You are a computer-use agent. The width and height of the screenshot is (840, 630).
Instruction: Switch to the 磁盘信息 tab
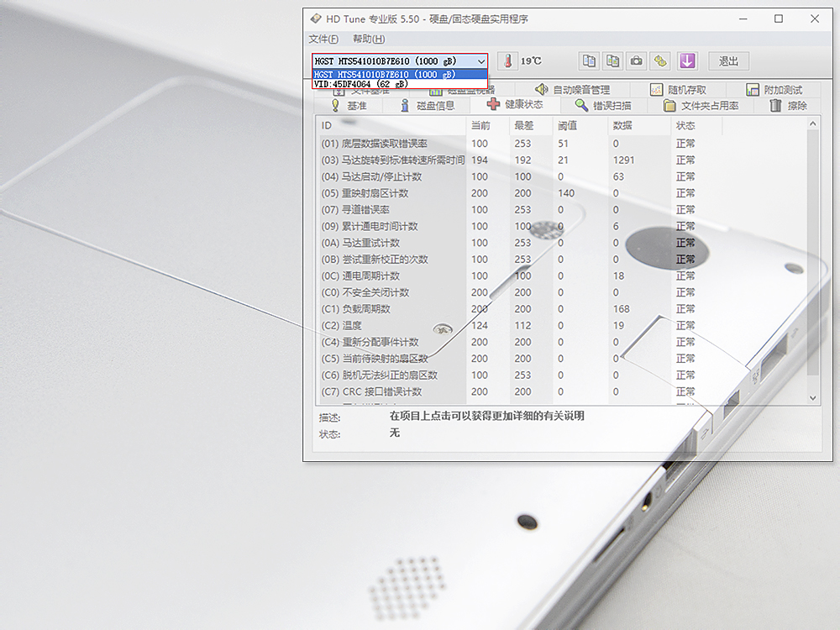pos(427,106)
